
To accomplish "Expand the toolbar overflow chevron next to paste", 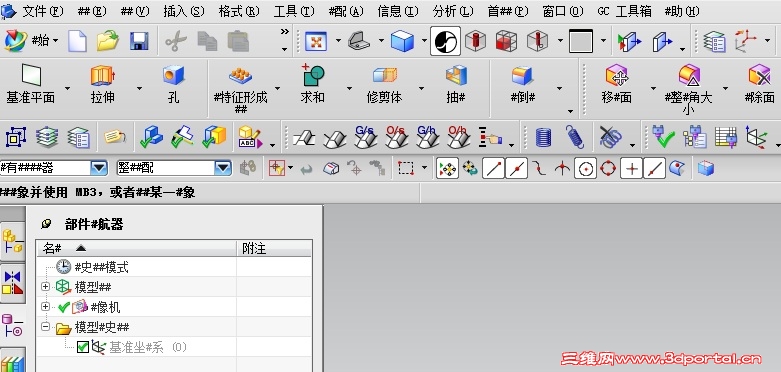I will click(x=284, y=31).
